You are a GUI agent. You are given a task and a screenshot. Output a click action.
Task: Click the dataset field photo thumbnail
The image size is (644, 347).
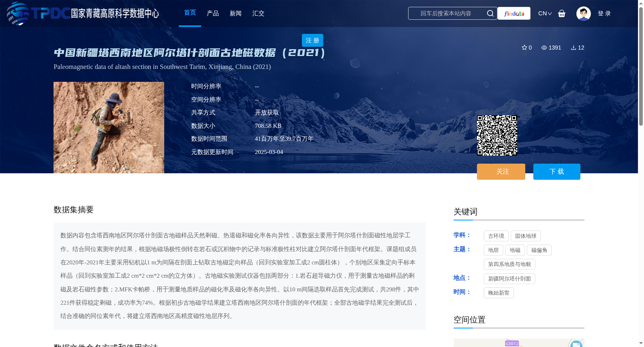[x=109, y=127]
